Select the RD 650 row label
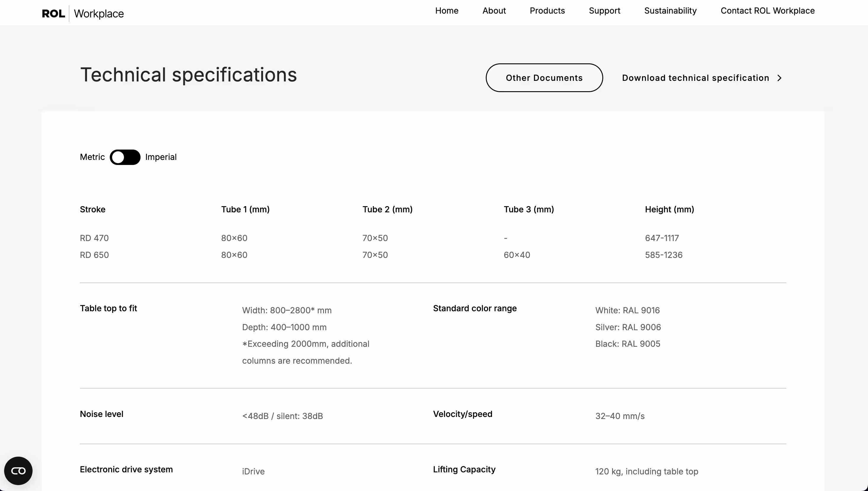The width and height of the screenshot is (868, 491). coord(94,255)
